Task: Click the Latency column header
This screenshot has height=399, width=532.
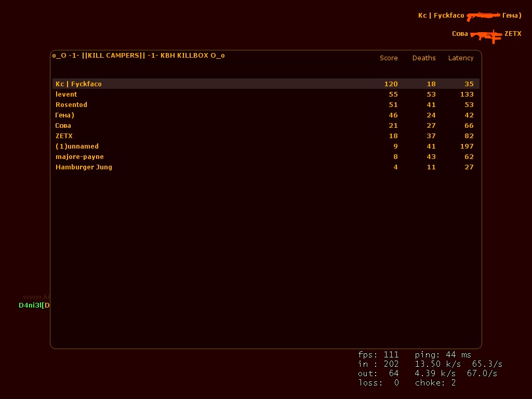Action: (x=461, y=58)
